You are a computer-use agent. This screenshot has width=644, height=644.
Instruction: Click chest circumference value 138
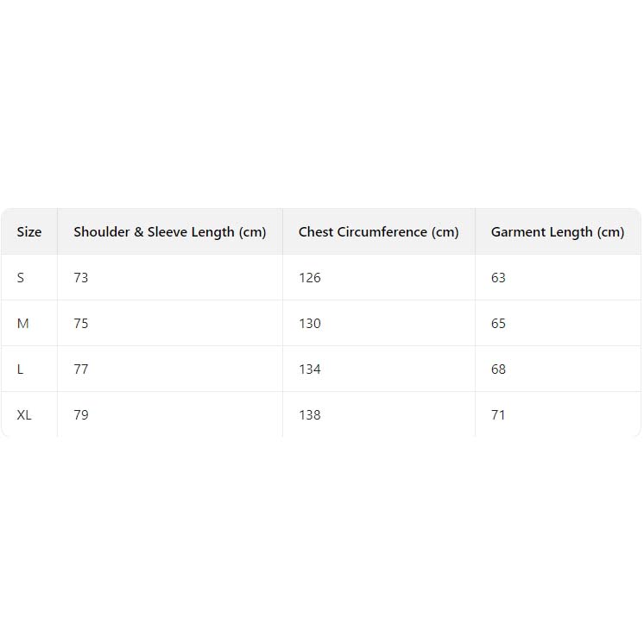click(309, 415)
